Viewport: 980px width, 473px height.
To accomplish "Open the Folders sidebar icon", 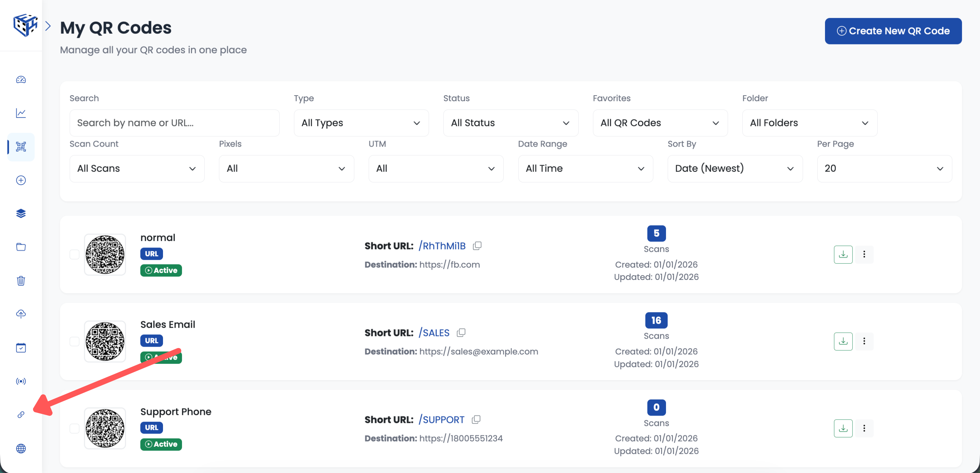I will coord(21,247).
